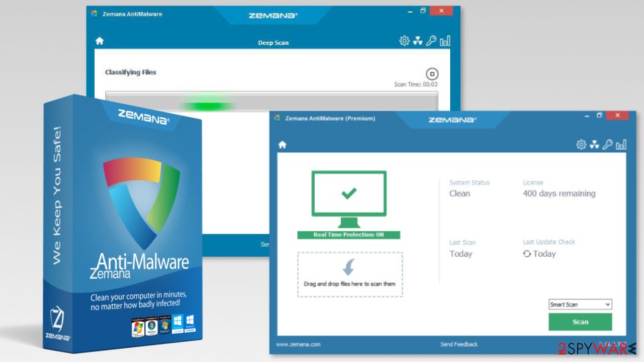Open settings gear in Deep Scan window
This screenshot has width=644, height=362.
point(404,41)
